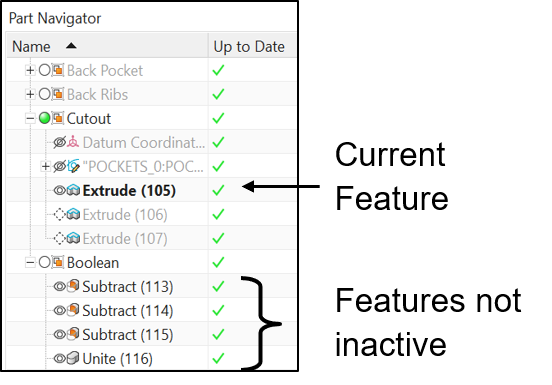
Task: Activate the Boolean group radio circle
Action: pos(45,263)
